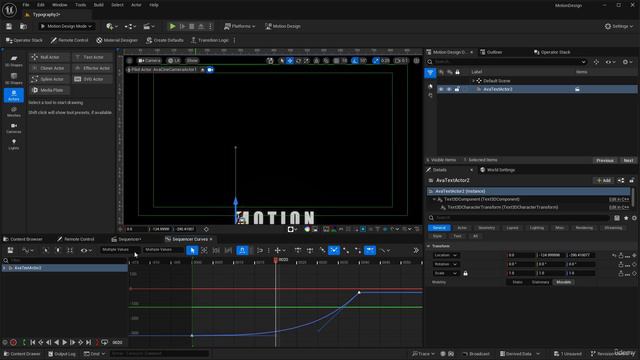Switch to bottom Remote Control tab
The width and height of the screenshot is (640, 360).
pyautogui.click(x=76, y=239)
